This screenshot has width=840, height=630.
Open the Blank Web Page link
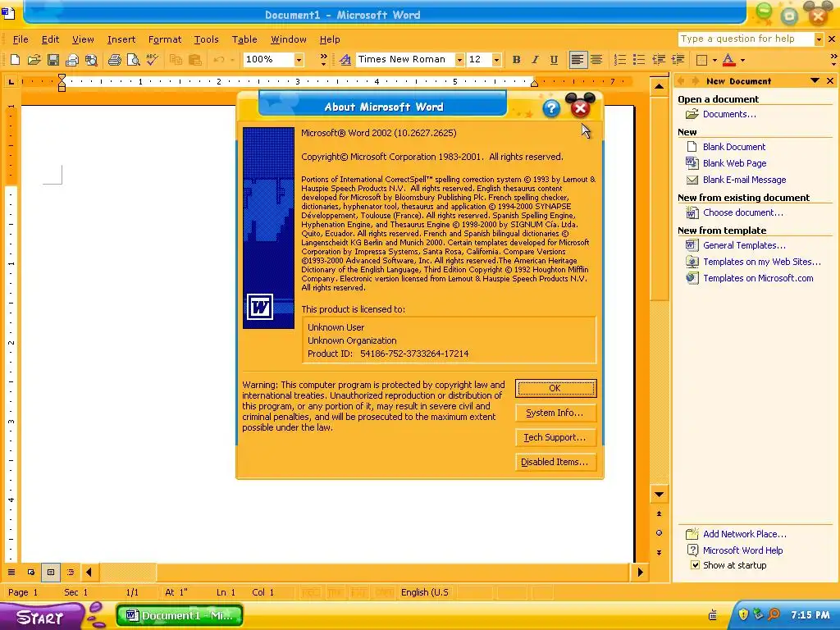[734, 163]
